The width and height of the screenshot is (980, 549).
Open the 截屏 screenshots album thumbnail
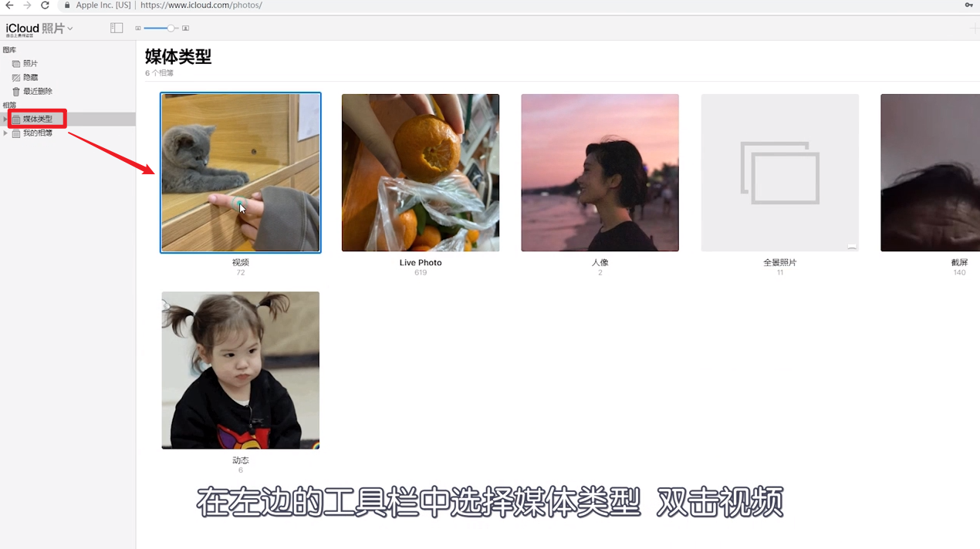930,173
